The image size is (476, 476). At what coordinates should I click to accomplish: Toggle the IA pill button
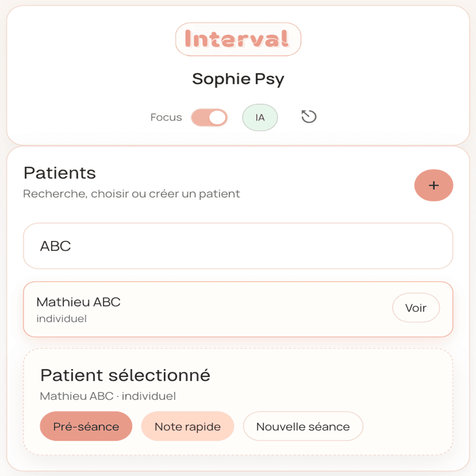pos(260,117)
